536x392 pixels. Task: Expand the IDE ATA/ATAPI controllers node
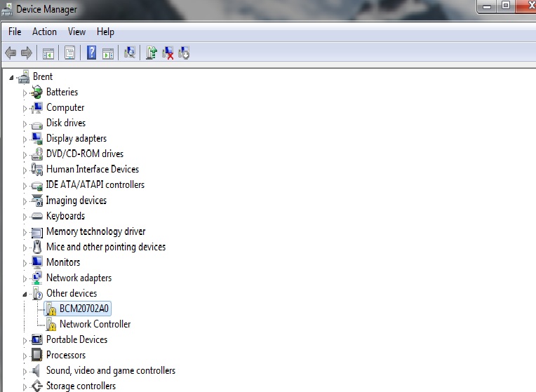[25, 186]
